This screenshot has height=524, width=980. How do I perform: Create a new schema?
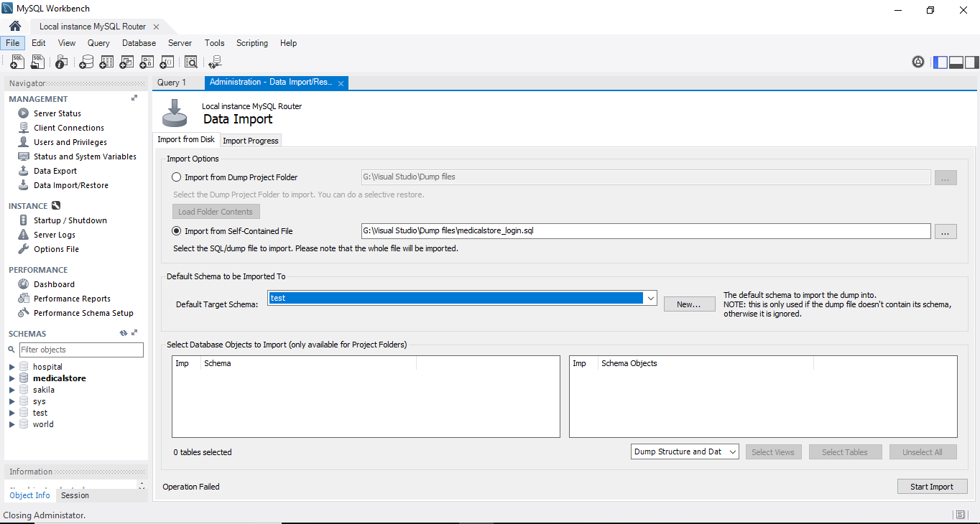pos(86,62)
